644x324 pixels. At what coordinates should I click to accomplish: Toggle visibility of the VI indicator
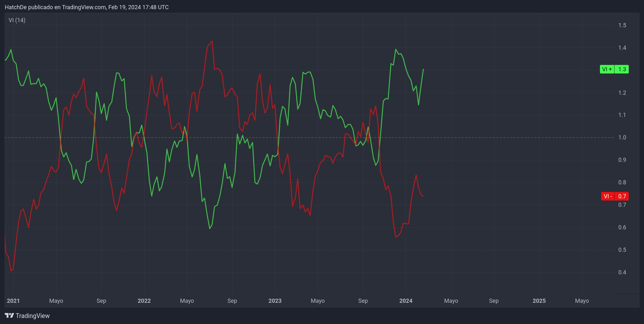16,20
